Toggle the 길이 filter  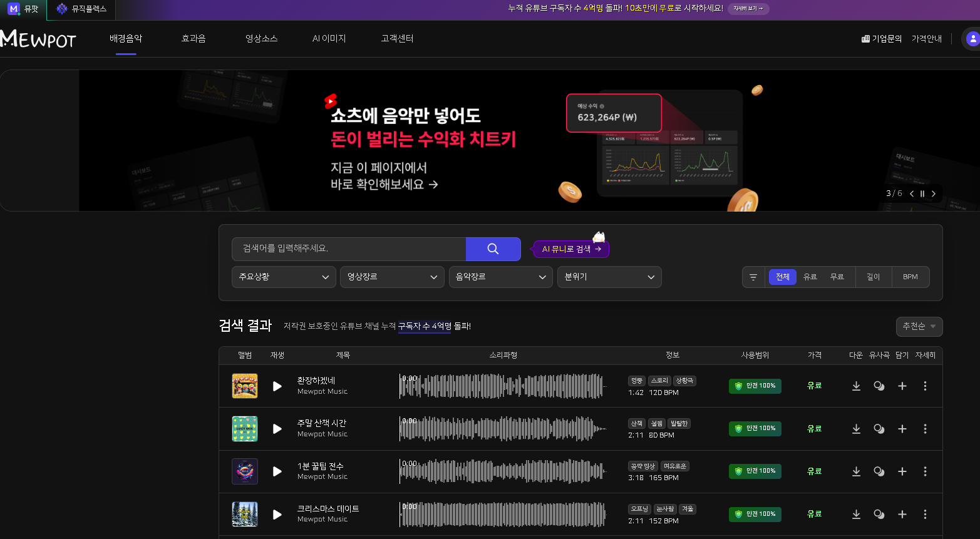click(874, 277)
